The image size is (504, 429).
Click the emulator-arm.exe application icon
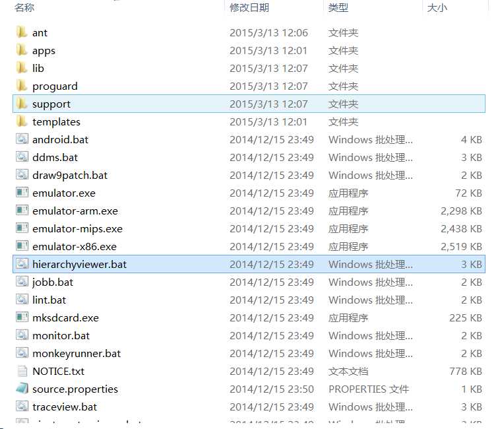tap(22, 211)
